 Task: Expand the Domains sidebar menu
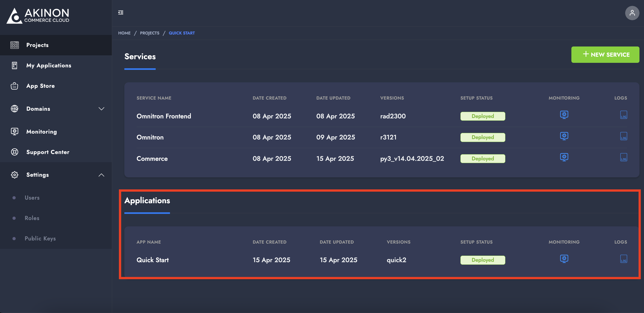click(x=101, y=109)
